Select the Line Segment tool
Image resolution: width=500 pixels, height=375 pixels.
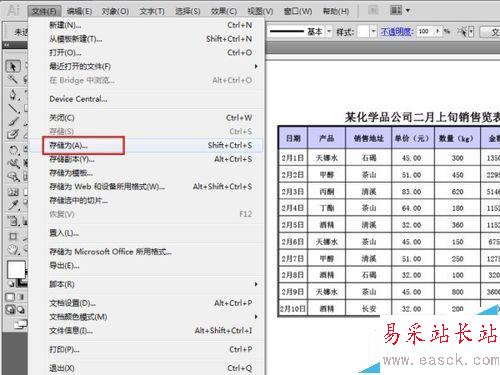coord(13,108)
